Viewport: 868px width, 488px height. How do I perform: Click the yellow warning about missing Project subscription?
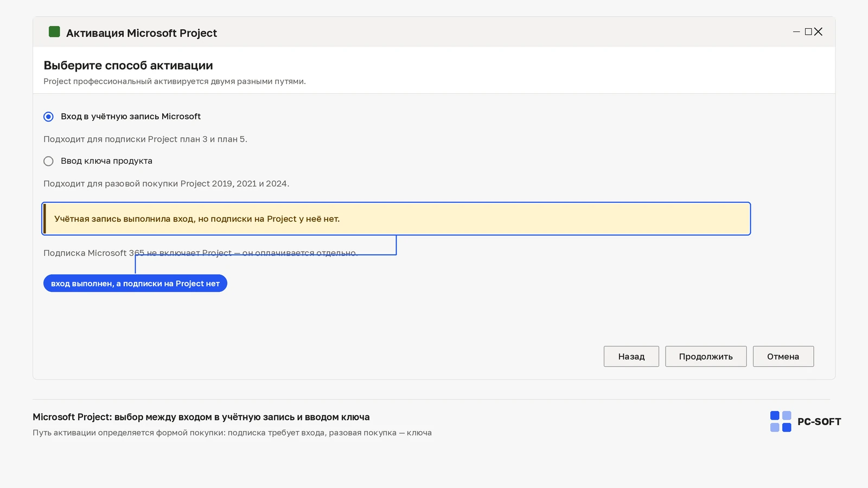396,219
